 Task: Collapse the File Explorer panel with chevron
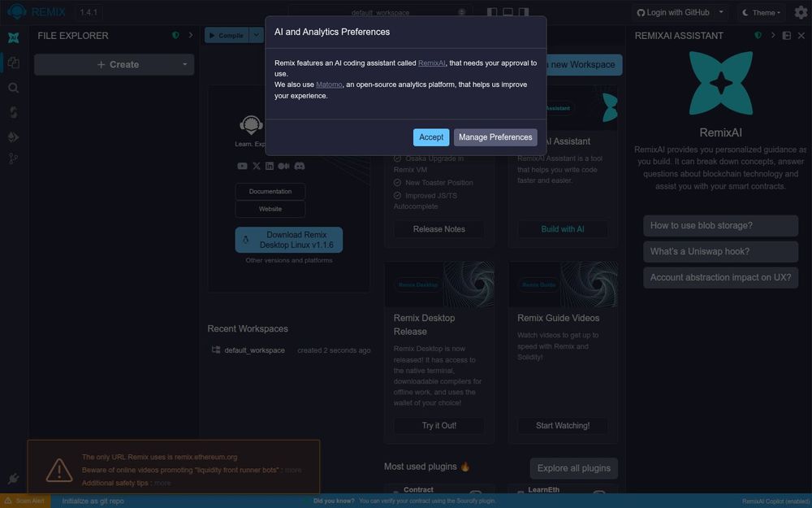coord(191,35)
